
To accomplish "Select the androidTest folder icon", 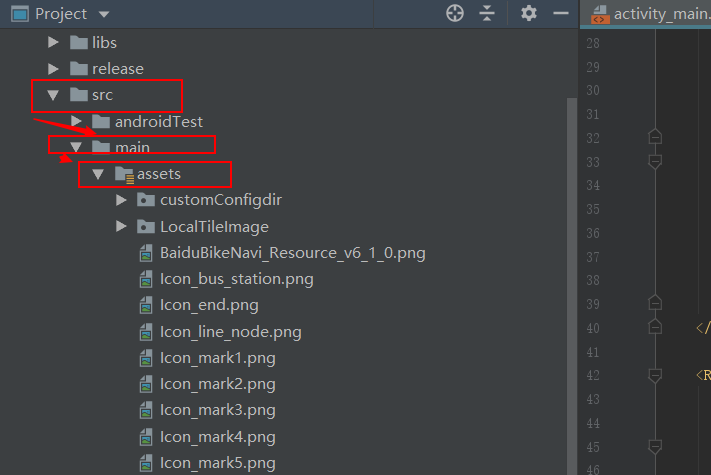I will click(101, 121).
